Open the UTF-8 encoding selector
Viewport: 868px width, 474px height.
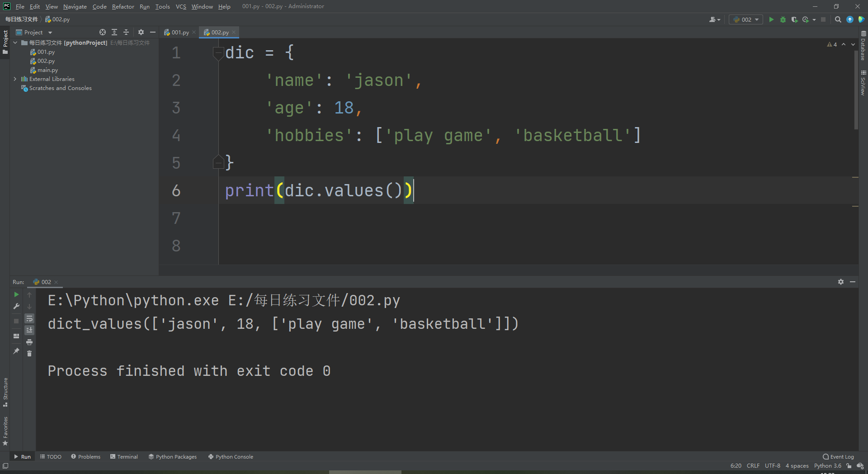coord(773,466)
